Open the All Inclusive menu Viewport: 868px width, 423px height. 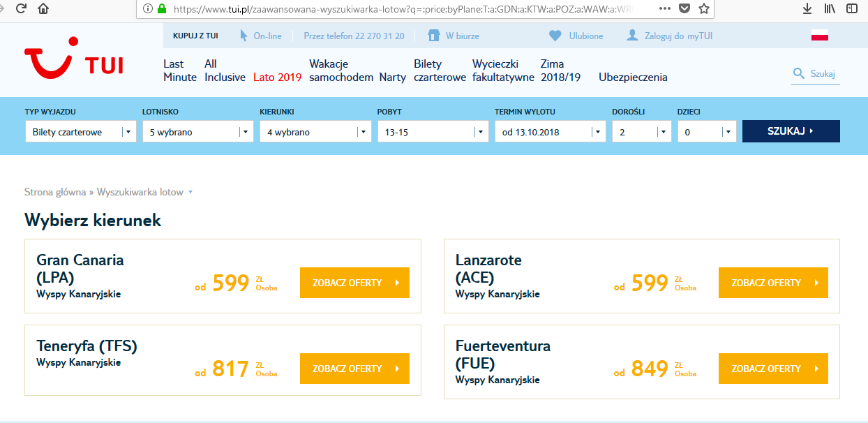coord(225,70)
